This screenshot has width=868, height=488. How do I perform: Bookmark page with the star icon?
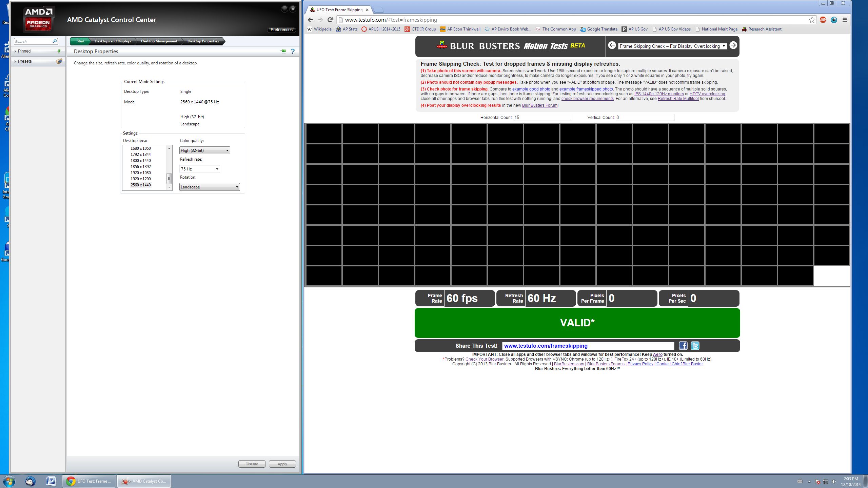pos(812,20)
